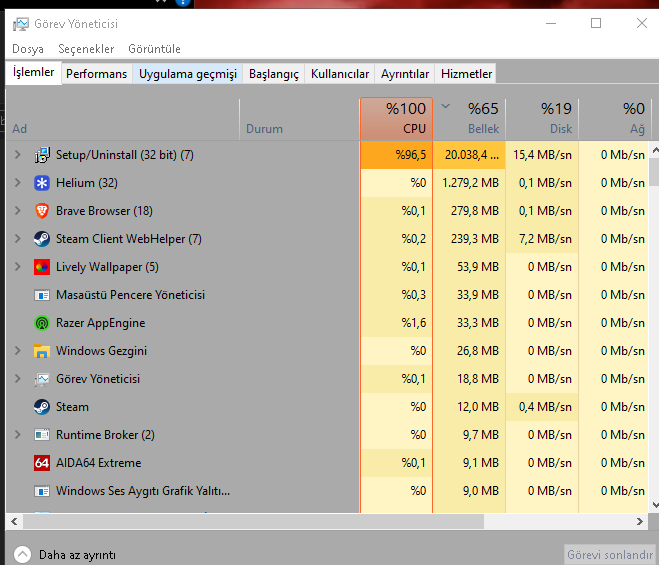Image resolution: width=659 pixels, height=565 pixels.
Task: Click the vertical scrollbar up arrow
Action: click(x=655, y=150)
